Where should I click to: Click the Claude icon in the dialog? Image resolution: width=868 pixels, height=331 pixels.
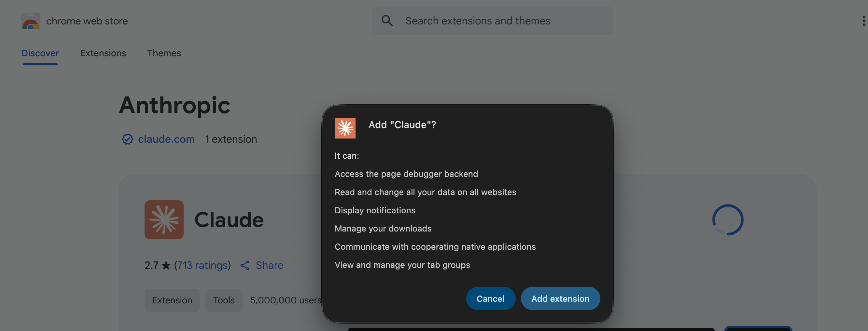pyautogui.click(x=345, y=128)
